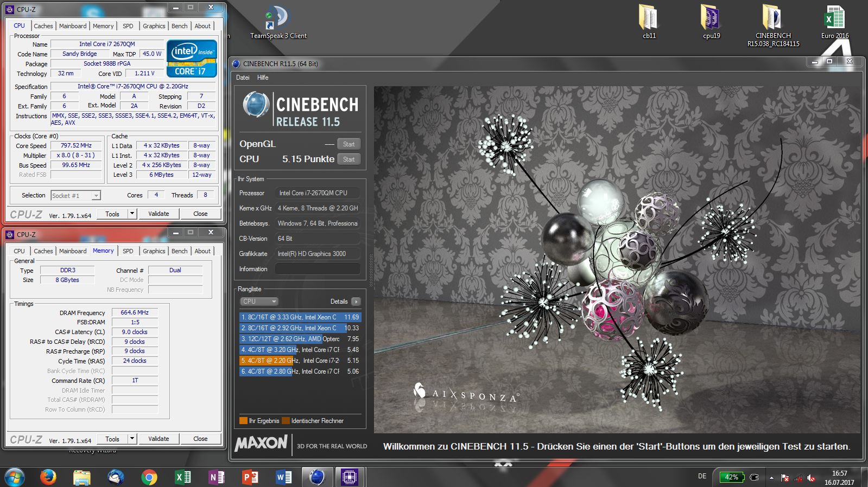Open Thunderbird mail taskbar icon

point(116,477)
